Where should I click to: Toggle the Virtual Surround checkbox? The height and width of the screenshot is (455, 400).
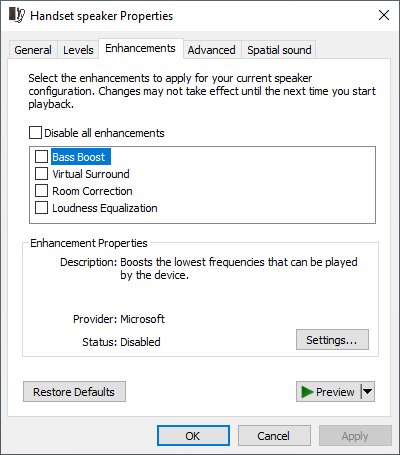click(x=41, y=173)
